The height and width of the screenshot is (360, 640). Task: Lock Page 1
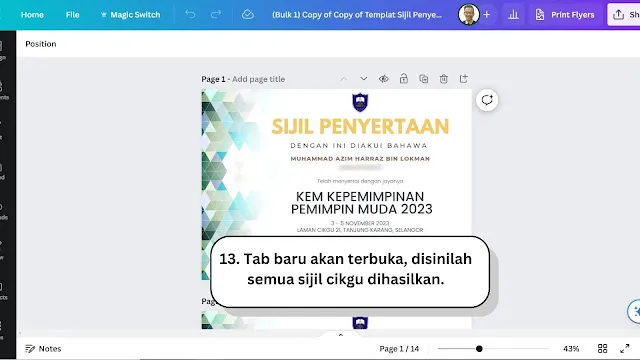click(x=404, y=79)
